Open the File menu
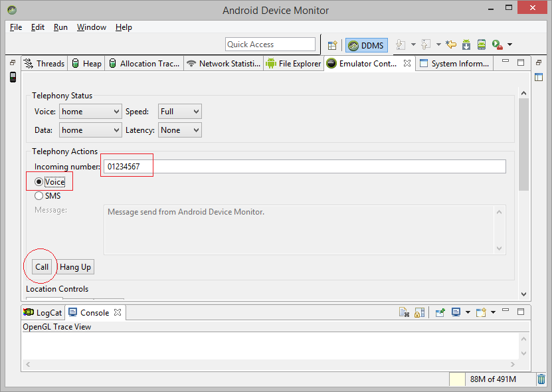 [16, 27]
